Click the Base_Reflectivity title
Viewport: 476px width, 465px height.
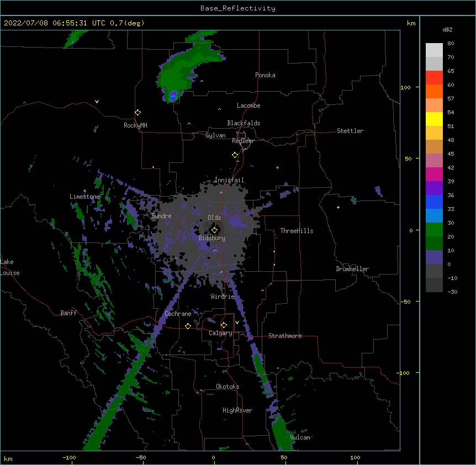click(238, 8)
